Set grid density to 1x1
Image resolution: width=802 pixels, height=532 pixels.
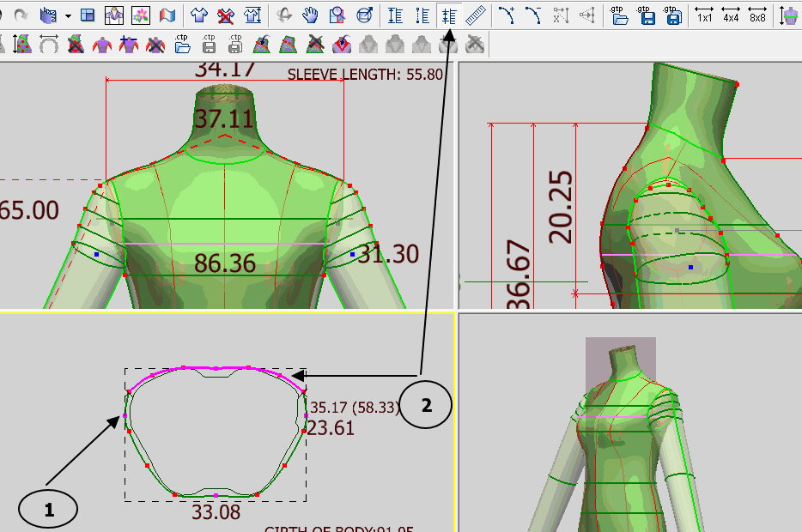(704, 15)
